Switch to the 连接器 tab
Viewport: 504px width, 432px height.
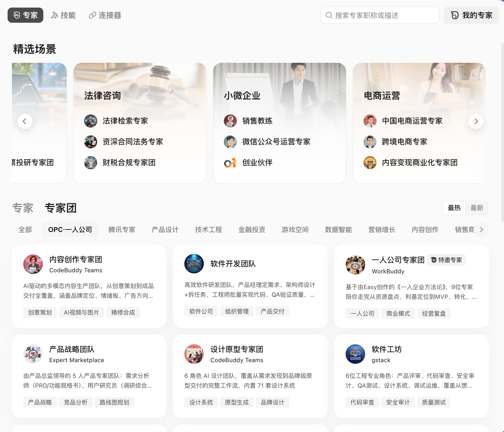(x=105, y=15)
